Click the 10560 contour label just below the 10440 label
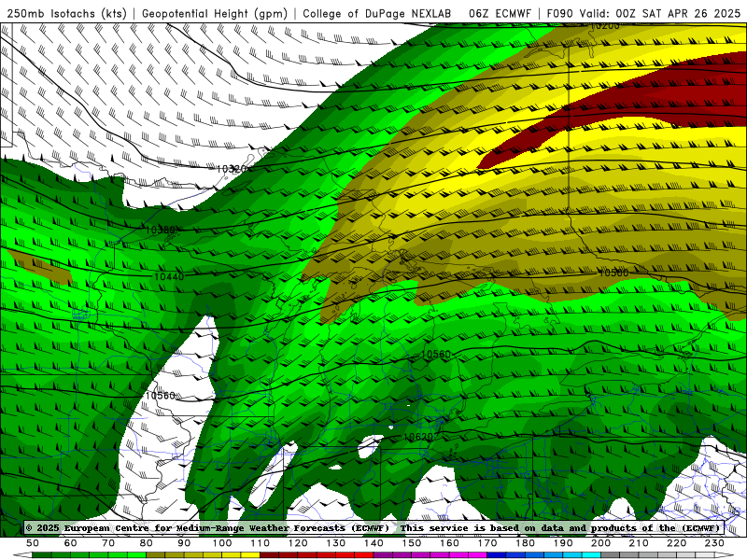This screenshot has width=747, height=560. [x=160, y=395]
